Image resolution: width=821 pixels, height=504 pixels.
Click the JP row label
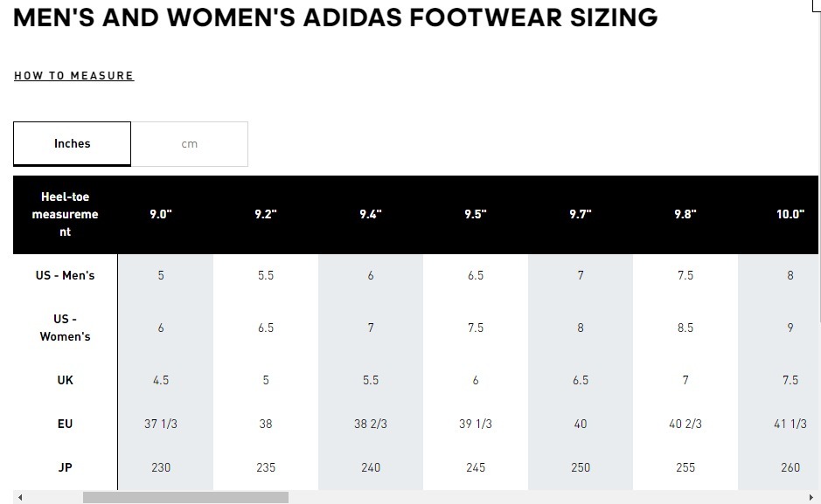tap(65, 467)
